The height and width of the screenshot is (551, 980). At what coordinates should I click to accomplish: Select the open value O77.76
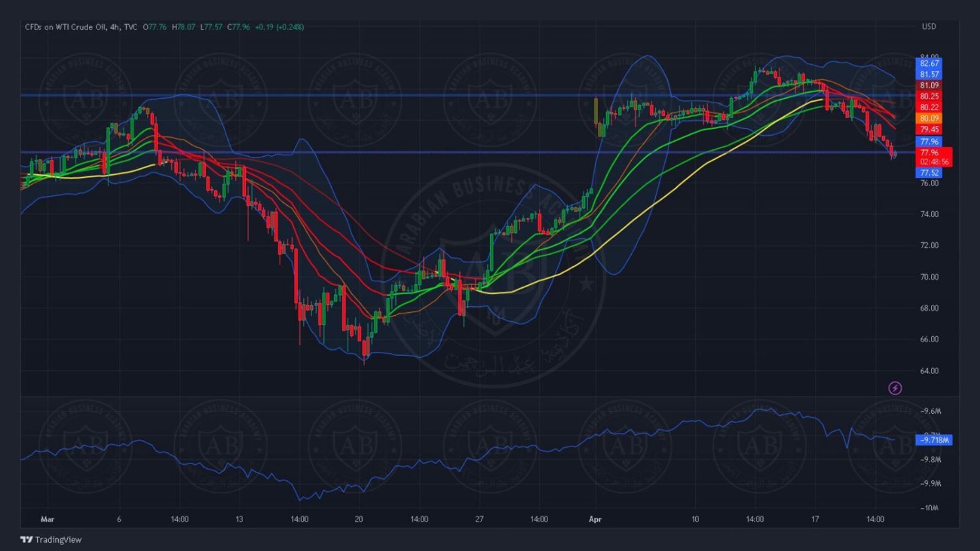155,27
